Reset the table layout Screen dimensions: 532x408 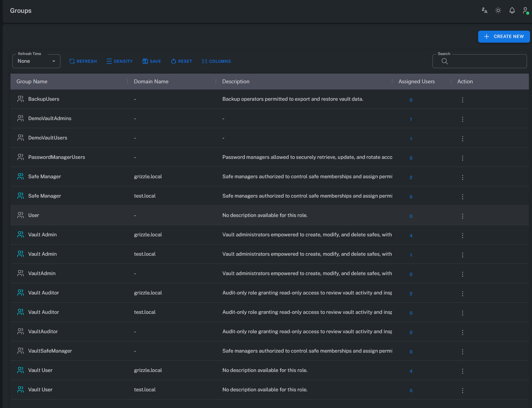pos(181,61)
